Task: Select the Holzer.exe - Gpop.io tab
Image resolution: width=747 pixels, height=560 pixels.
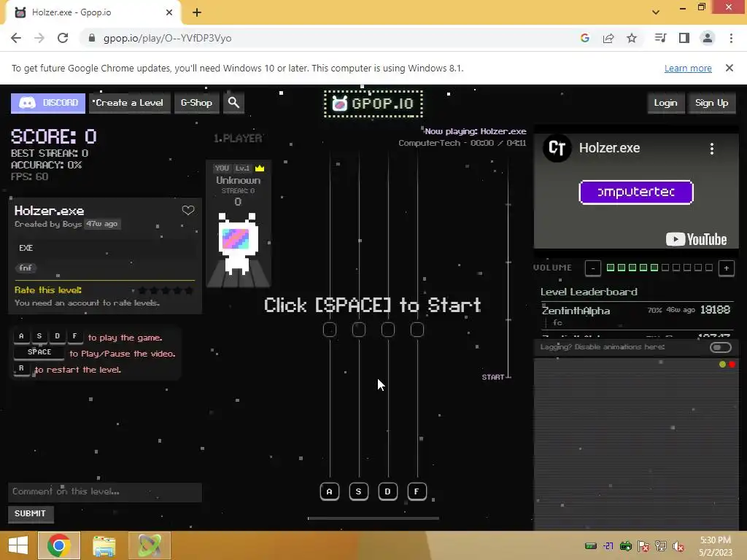Action: pos(93,12)
